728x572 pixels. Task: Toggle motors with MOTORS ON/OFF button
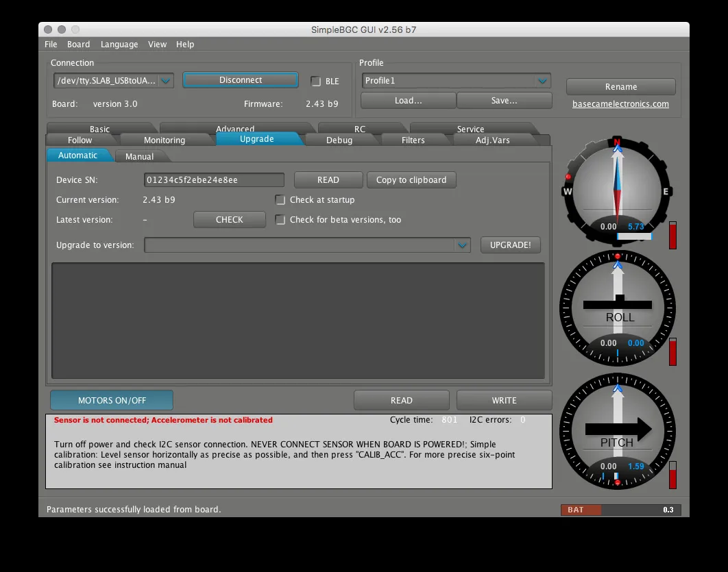point(112,401)
